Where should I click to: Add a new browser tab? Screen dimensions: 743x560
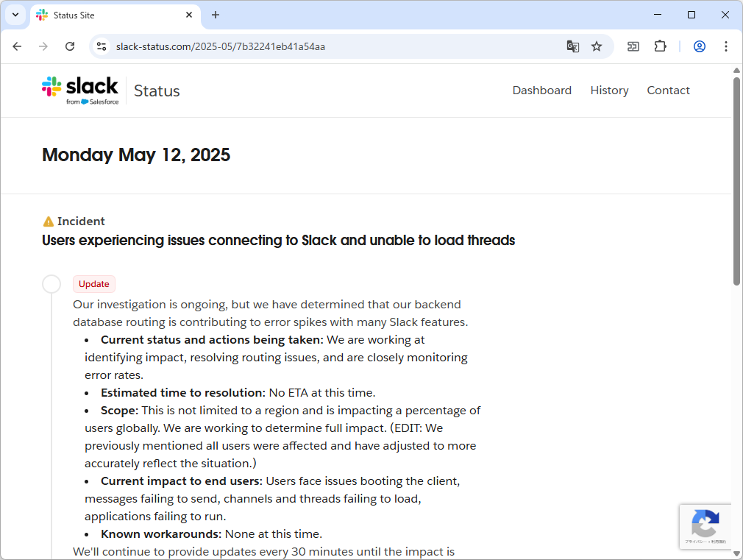[216, 15]
